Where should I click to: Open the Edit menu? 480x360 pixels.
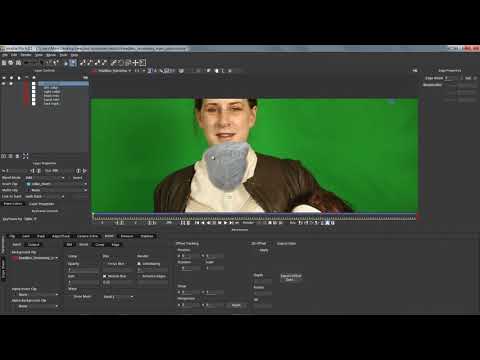(x=14, y=55)
